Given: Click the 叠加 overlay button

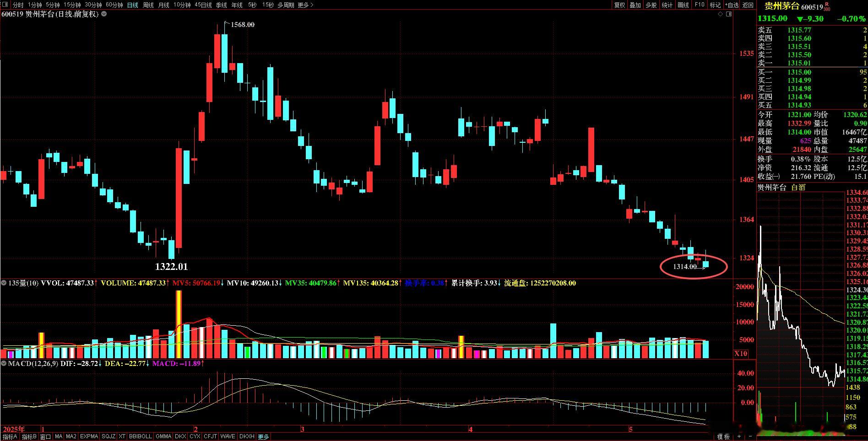Looking at the screenshot, I should 635,5.
